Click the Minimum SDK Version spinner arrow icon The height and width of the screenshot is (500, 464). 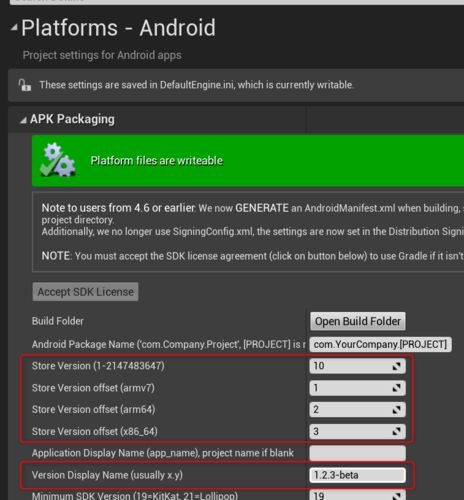pos(396,496)
